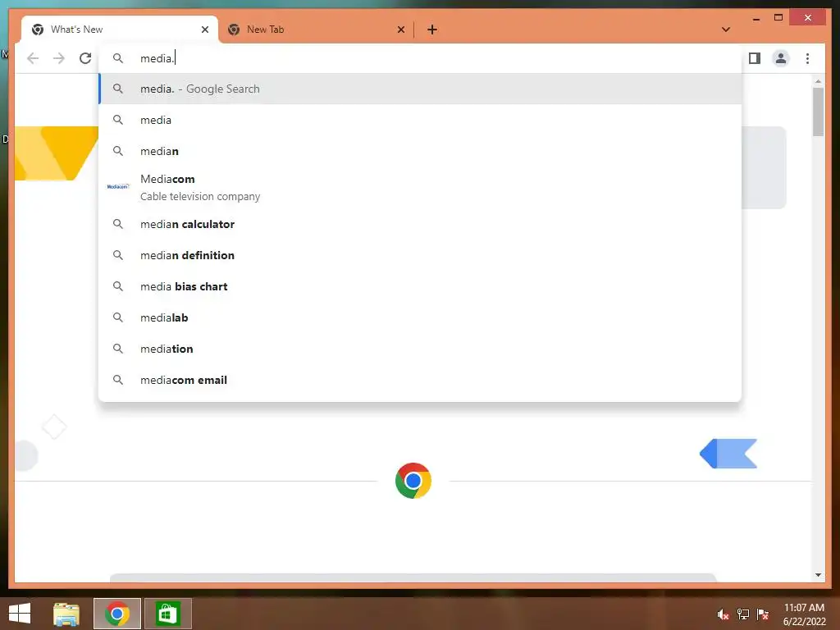Image resolution: width=840 pixels, height=630 pixels.
Task: Select the 'media. - Google Search' suggestion
Action: click(421, 89)
